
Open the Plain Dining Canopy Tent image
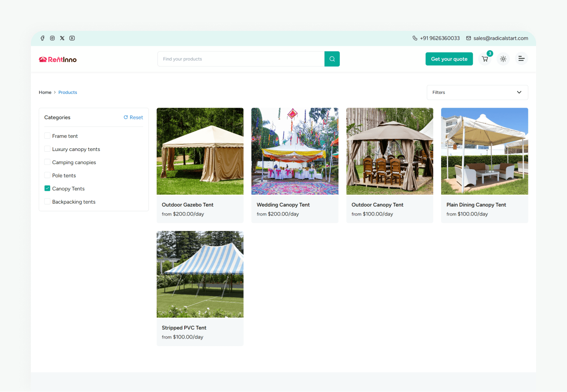pos(485,151)
